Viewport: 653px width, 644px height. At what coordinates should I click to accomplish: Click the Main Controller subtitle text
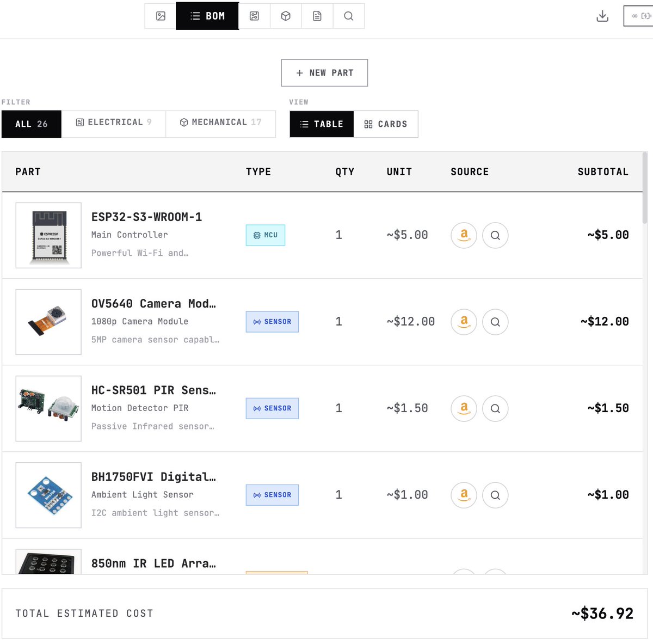[130, 235]
